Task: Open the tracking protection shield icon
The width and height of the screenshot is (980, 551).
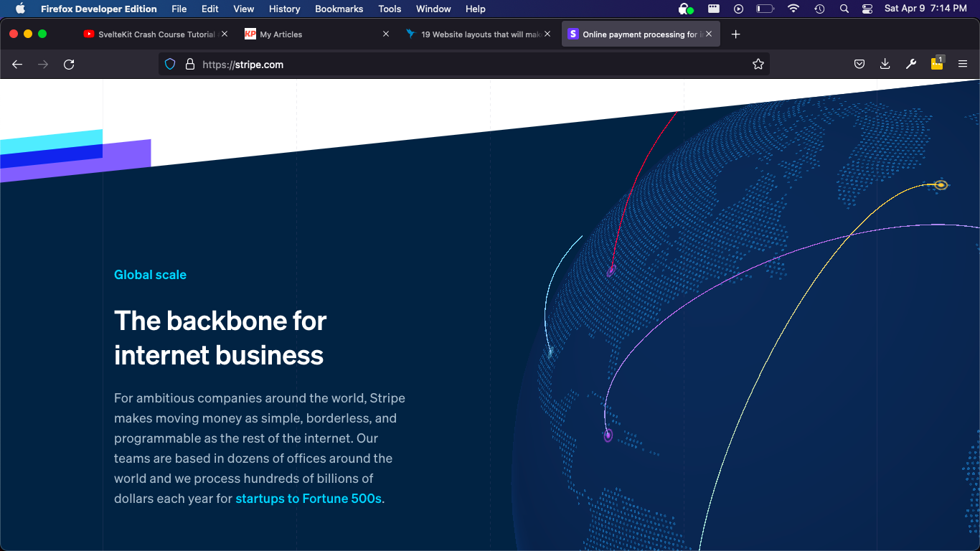Action: [x=170, y=65]
